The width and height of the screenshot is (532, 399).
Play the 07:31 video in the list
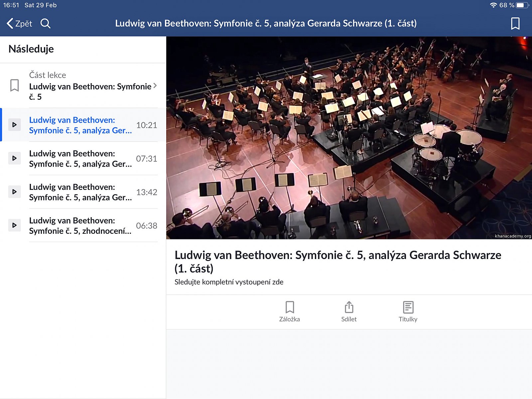pos(14,158)
